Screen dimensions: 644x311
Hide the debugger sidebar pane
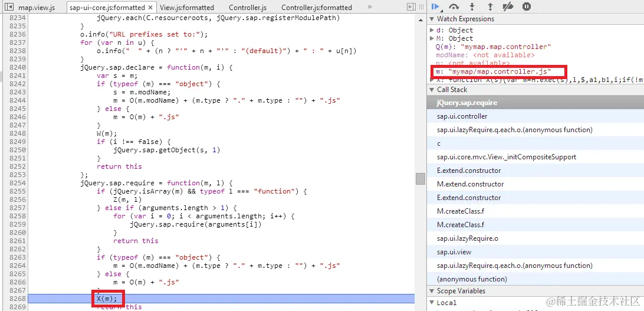coord(411,7)
